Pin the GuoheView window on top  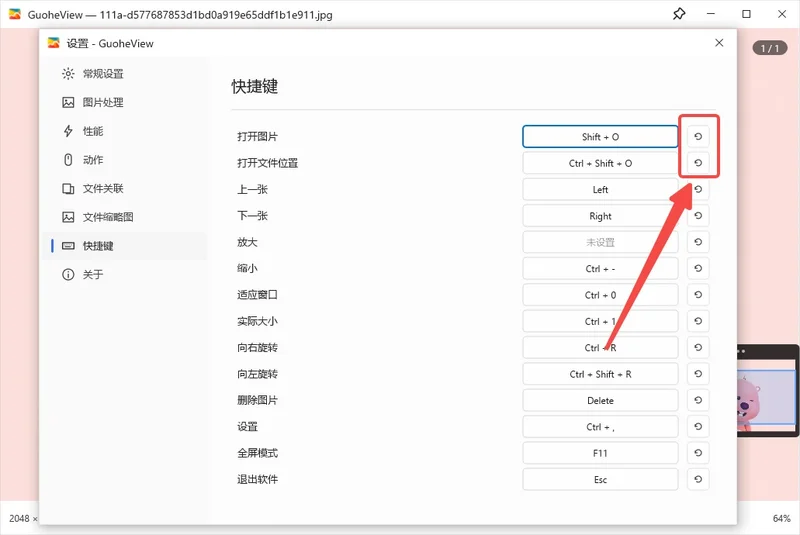[679, 14]
